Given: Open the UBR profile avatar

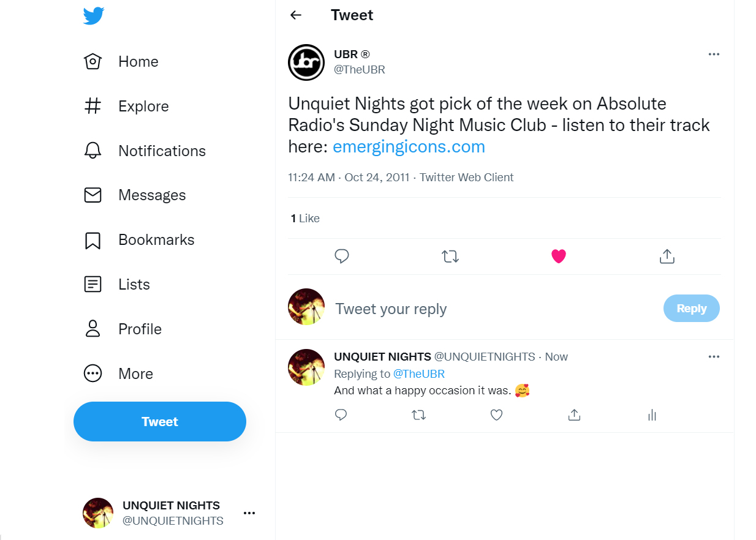Looking at the screenshot, I should tap(306, 62).
